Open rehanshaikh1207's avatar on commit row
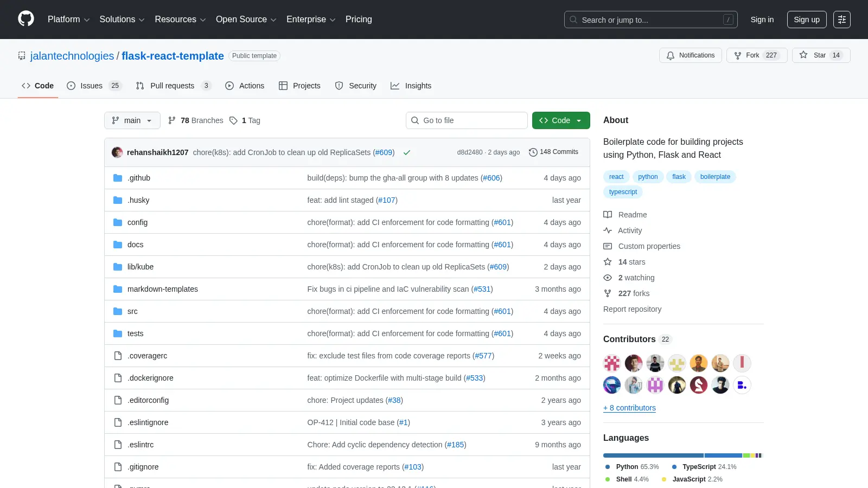The image size is (868, 488). click(x=117, y=152)
